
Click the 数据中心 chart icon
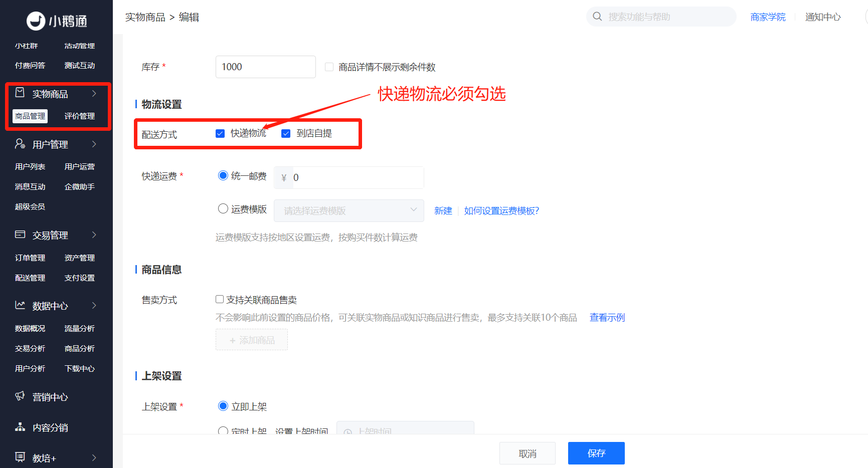pos(20,305)
